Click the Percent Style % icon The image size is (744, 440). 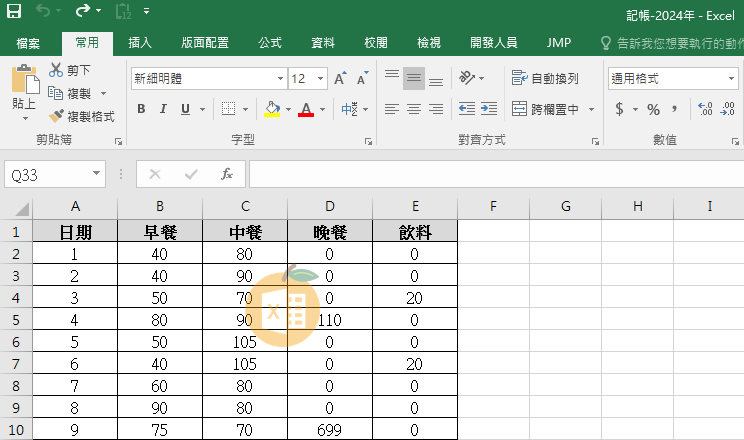coord(653,109)
